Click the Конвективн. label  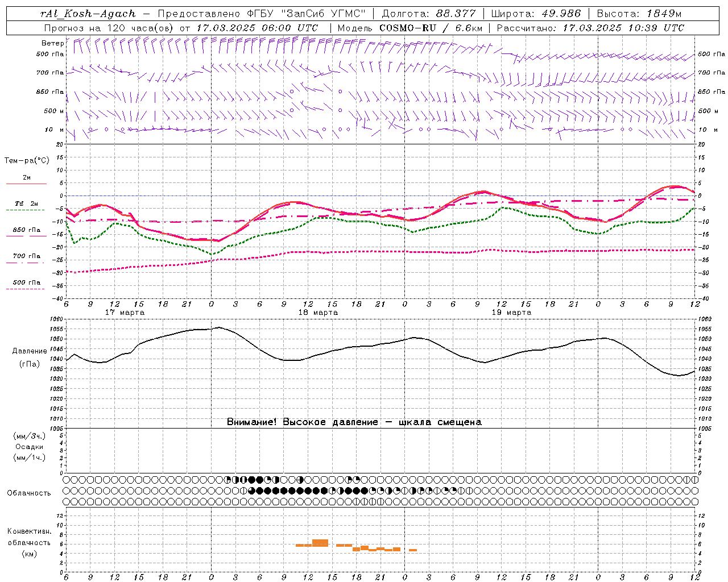[30, 531]
